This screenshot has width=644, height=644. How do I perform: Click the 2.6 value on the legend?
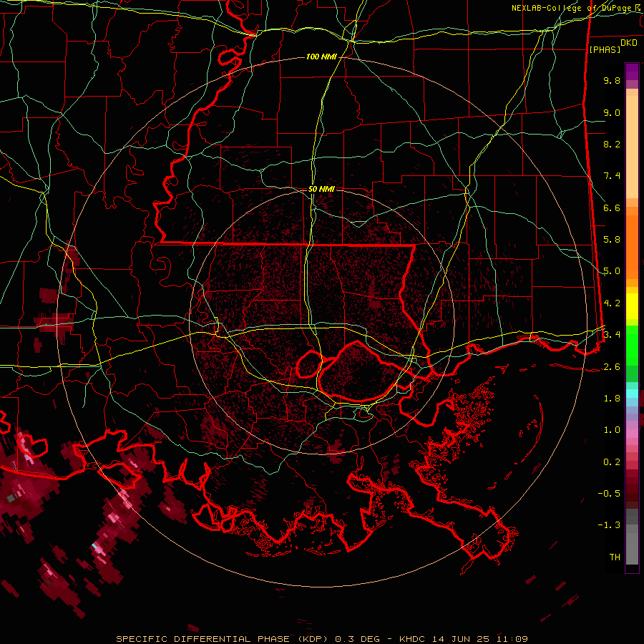click(612, 367)
